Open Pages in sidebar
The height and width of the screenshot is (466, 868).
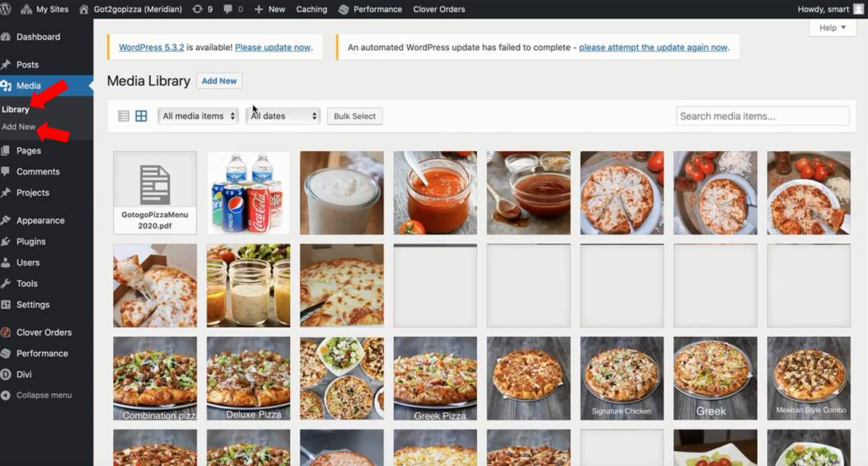click(28, 150)
